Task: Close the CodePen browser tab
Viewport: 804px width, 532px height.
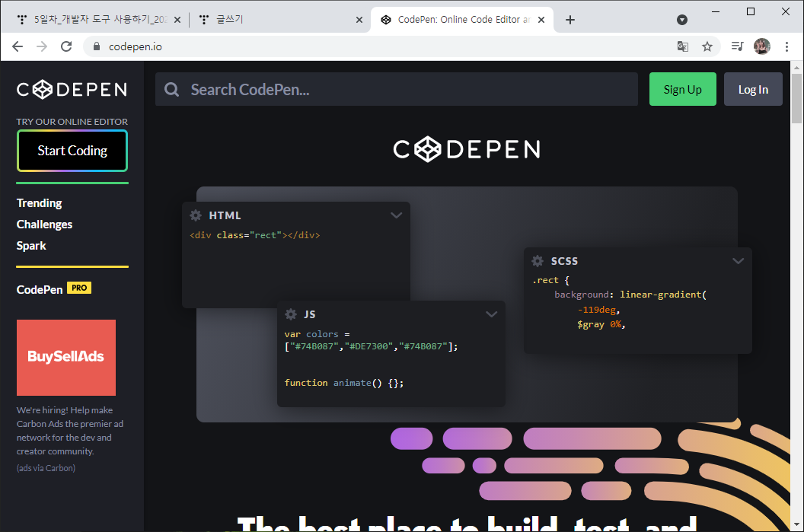Action: pos(541,20)
